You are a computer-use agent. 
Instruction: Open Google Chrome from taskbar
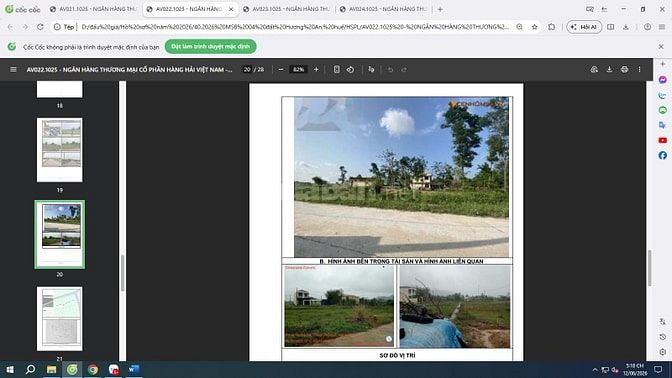93,369
